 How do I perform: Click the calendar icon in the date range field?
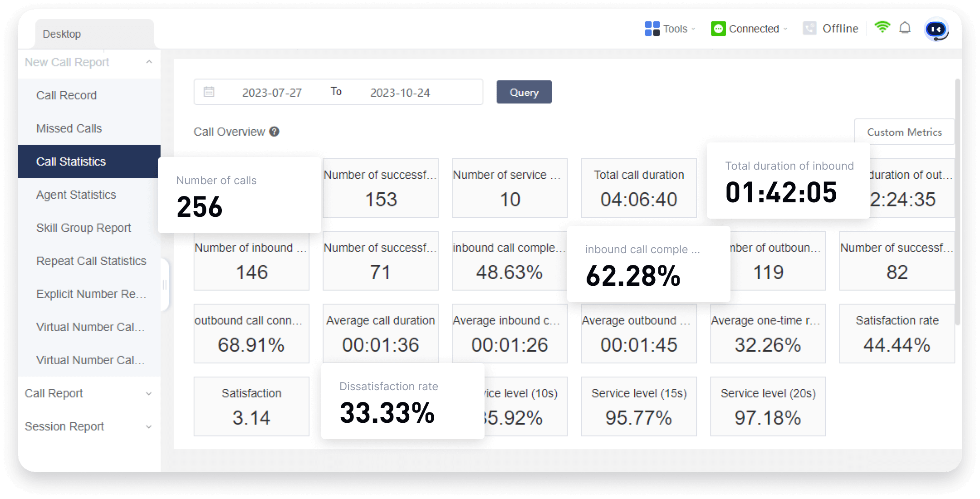click(208, 92)
